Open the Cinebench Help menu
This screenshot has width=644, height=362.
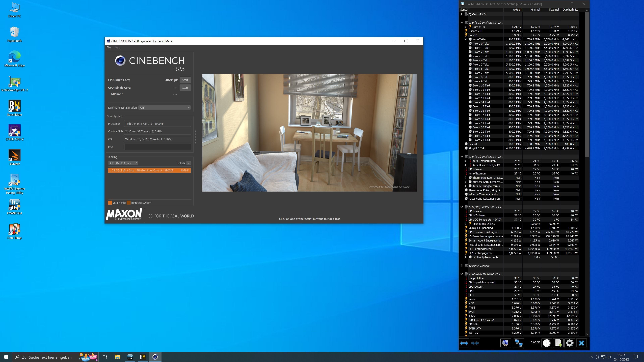[x=117, y=47]
